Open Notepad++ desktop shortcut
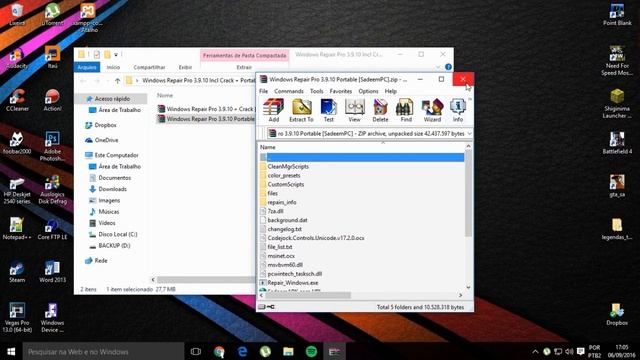Screen dimensions: 640x360 click(17, 229)
